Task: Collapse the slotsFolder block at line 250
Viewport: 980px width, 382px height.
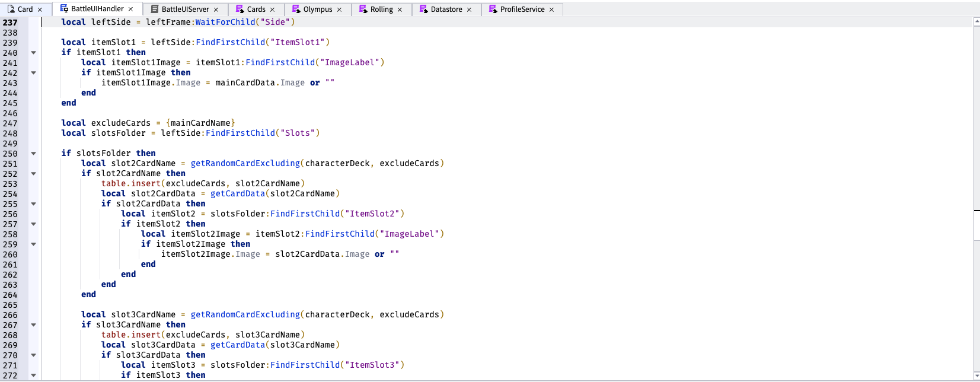Action: (34, 154)
